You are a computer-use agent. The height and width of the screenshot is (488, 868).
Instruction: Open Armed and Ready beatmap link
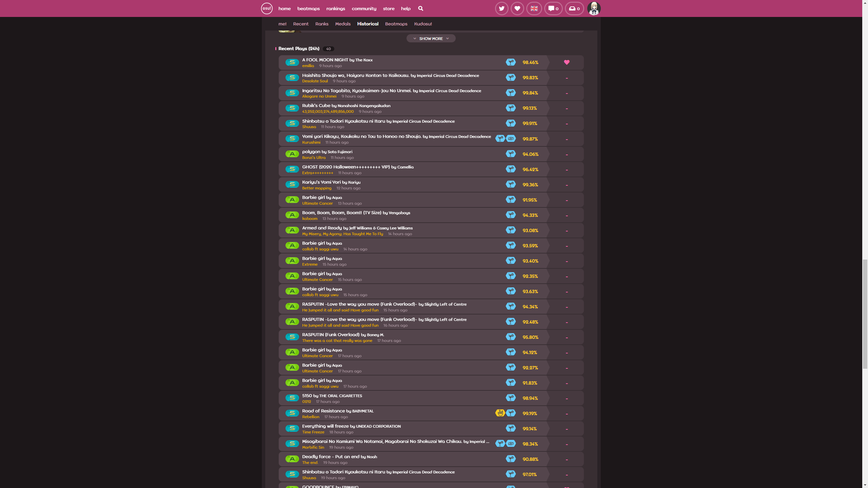coord(357,228)
